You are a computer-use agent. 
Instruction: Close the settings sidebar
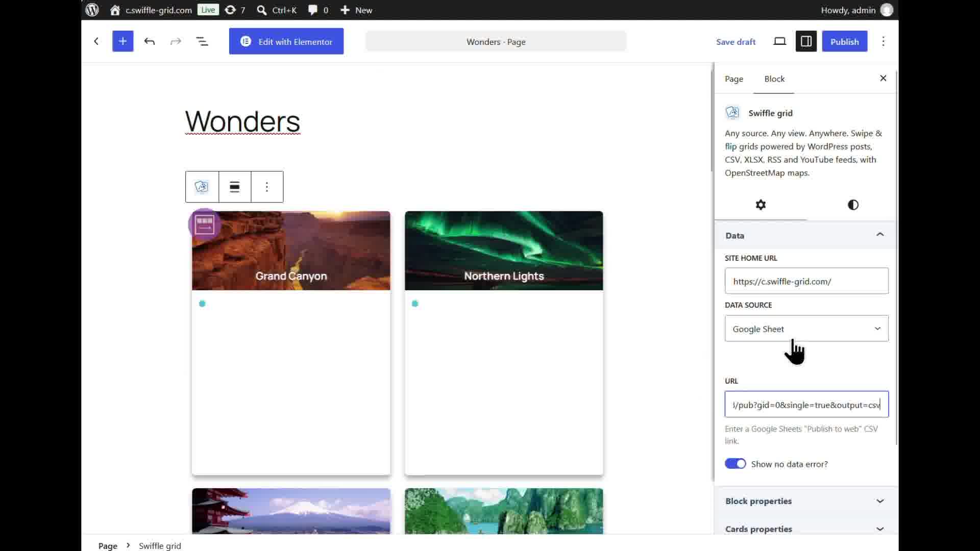point(883,78)
